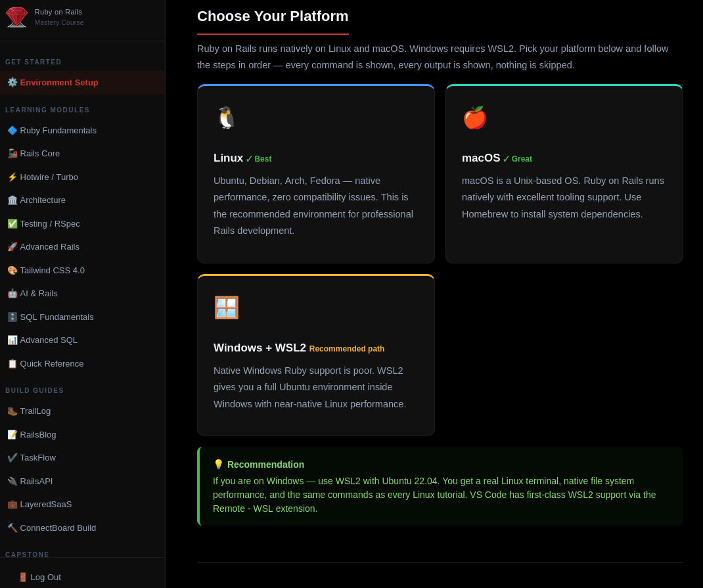Click the Mastery Course subtitle
This screenshot has height=588, width=703.
[58, 22]
